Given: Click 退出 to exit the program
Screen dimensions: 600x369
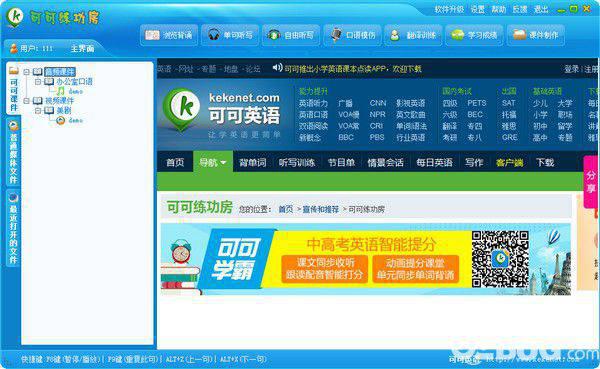Looking at the screenshot, I should point(541,9).
